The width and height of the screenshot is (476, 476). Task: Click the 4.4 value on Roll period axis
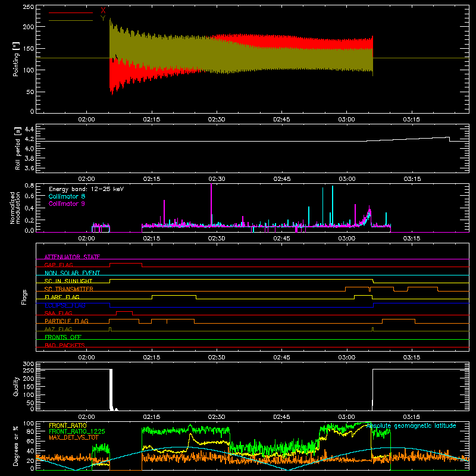pos(29,129)
